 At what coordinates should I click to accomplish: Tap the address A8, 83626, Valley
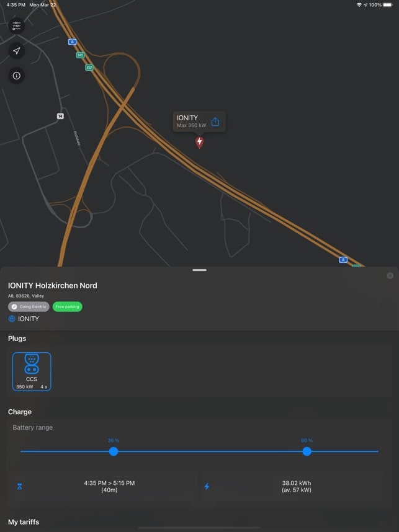[x=26, y=296]
